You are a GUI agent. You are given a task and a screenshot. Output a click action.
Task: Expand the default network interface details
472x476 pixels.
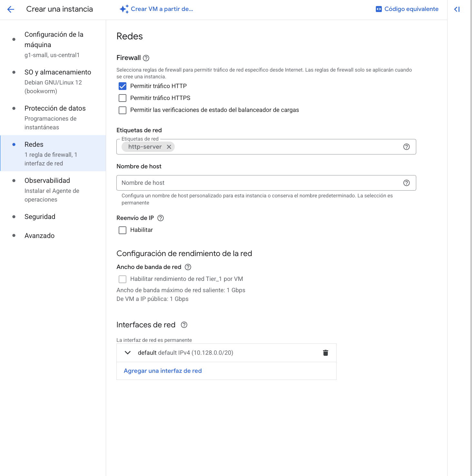128,352
